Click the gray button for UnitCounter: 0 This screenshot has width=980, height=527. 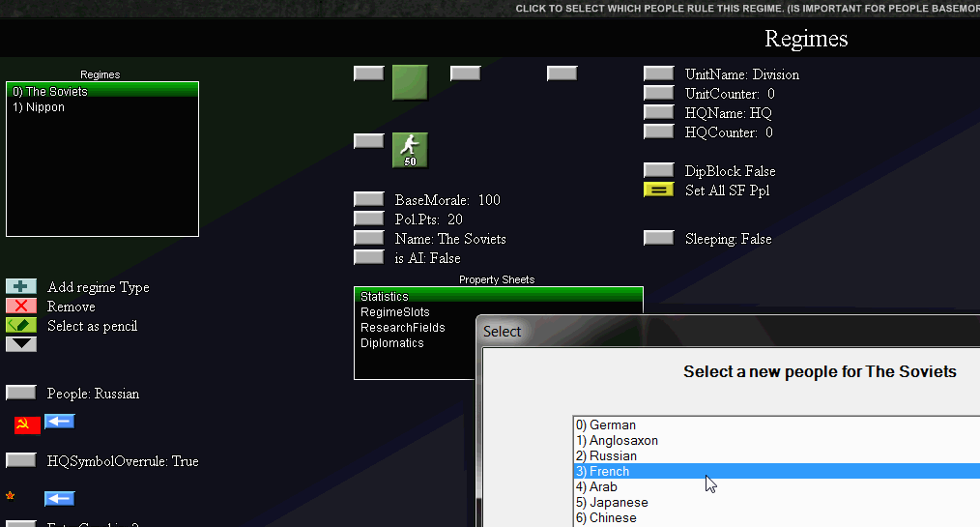(659, 93)
